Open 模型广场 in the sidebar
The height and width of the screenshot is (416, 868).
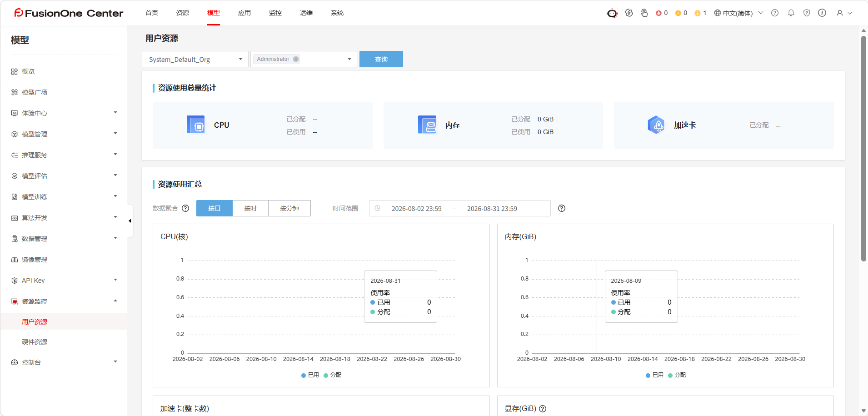click(x=35, y=92)
